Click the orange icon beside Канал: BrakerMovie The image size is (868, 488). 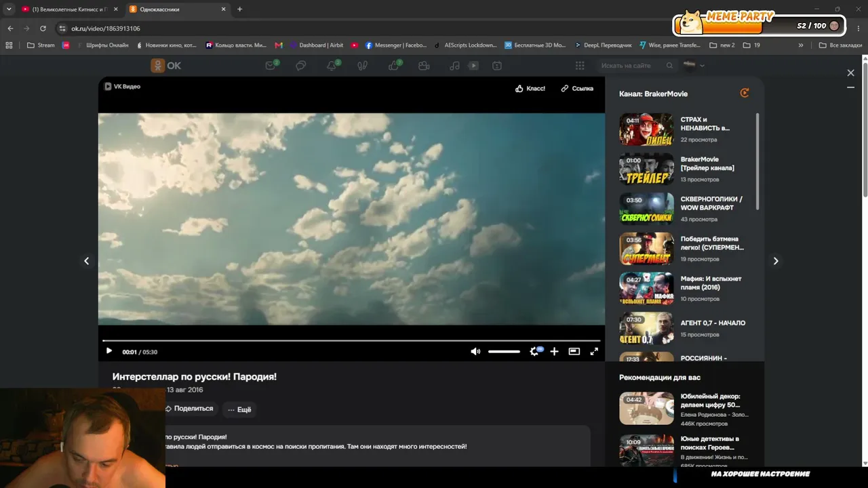745,93
